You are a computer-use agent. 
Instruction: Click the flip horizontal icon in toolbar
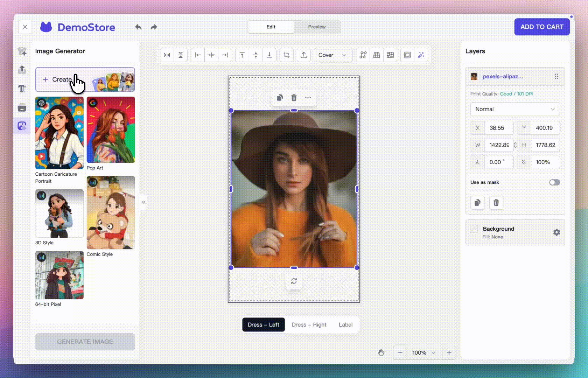(167, 55)
